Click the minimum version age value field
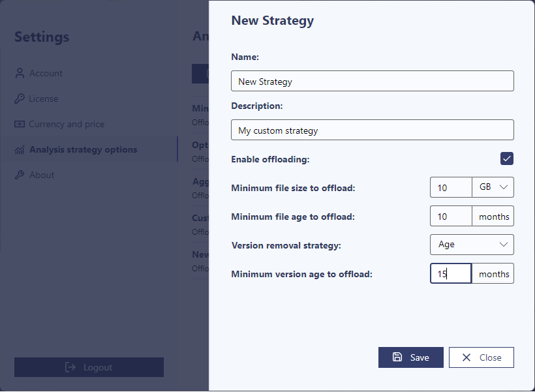Screen dimensions: 535x392 click(451, 273)
